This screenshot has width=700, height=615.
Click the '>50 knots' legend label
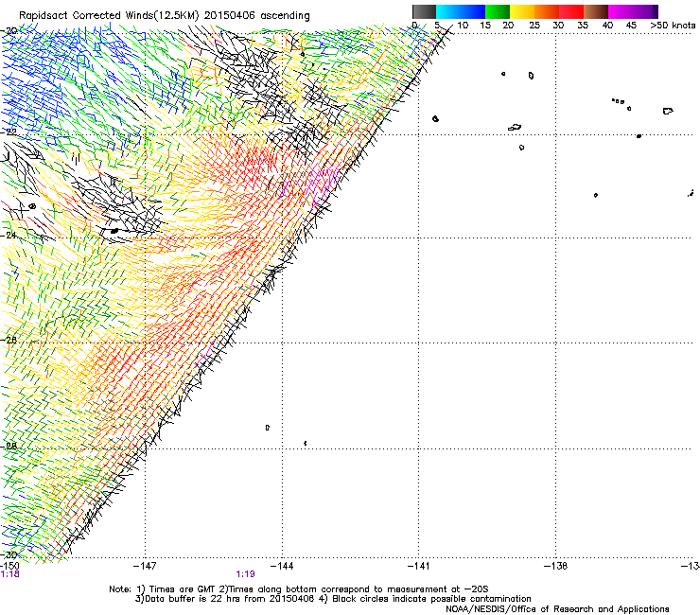pos(673,26)
